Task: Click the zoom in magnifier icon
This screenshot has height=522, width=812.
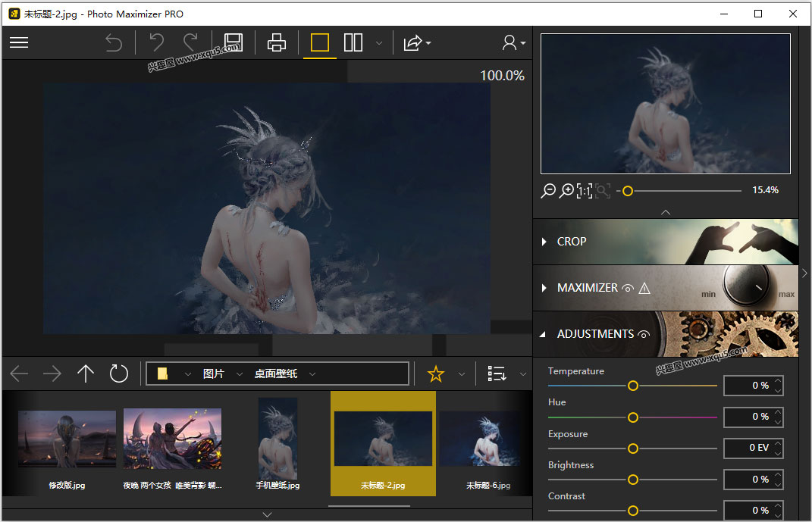Action: (x=566, y=191)
